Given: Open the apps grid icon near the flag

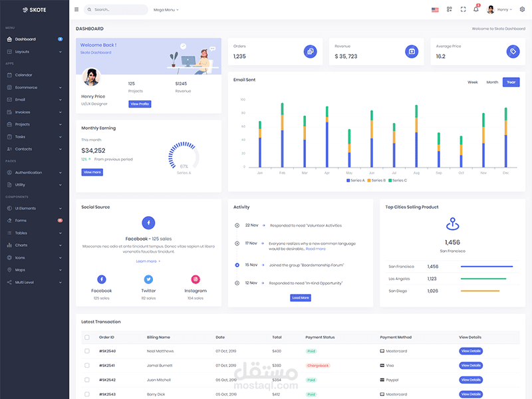Looking at the screenshot, I should pyautogui.click(x=450, y=9).
